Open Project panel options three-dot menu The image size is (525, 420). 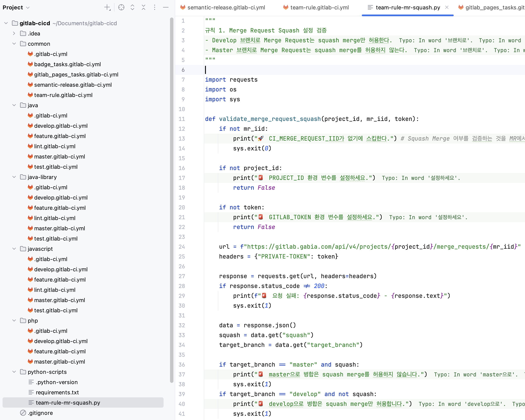(154, 7)
